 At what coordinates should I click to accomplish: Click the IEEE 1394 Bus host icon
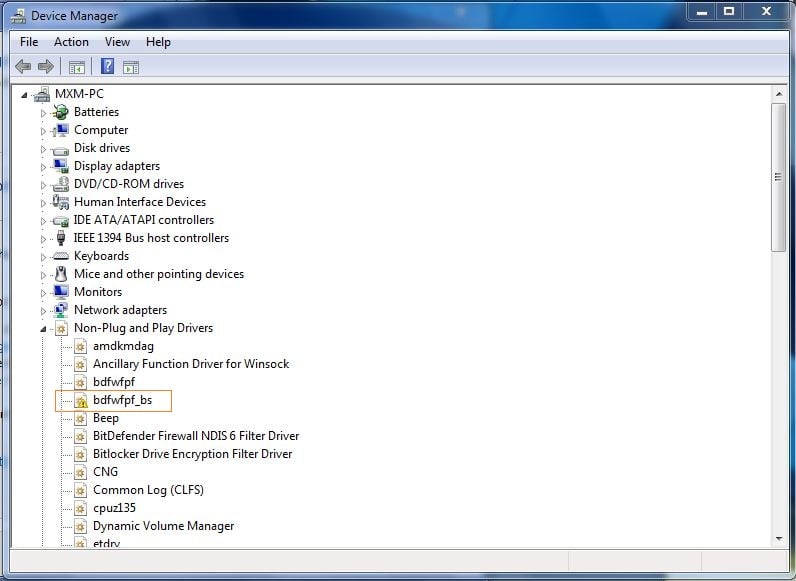(x=61, y=238)
